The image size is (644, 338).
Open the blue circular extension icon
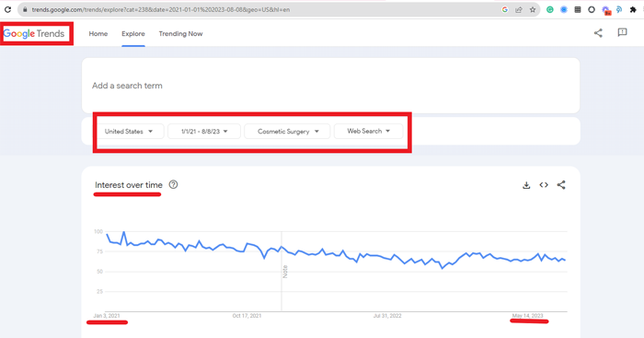(564, 9)
